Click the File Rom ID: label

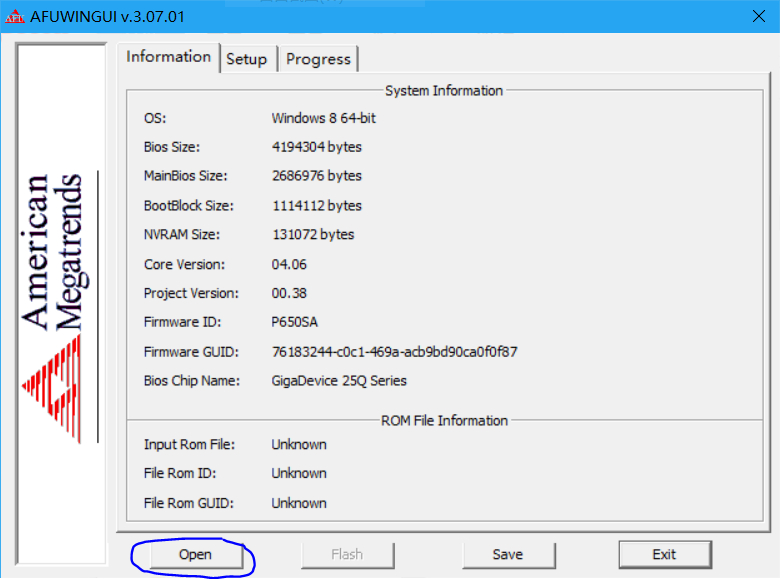180,474
